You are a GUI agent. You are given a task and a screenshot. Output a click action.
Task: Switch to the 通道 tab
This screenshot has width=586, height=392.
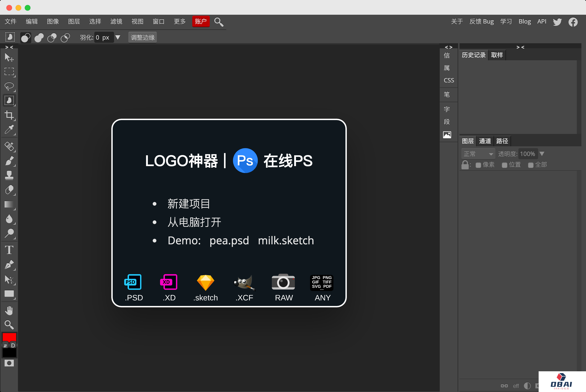485,141
